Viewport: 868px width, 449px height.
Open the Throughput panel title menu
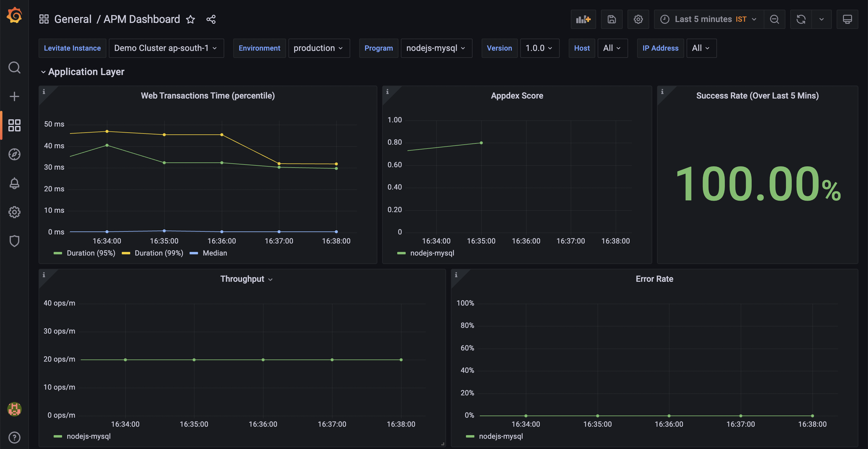246,279
